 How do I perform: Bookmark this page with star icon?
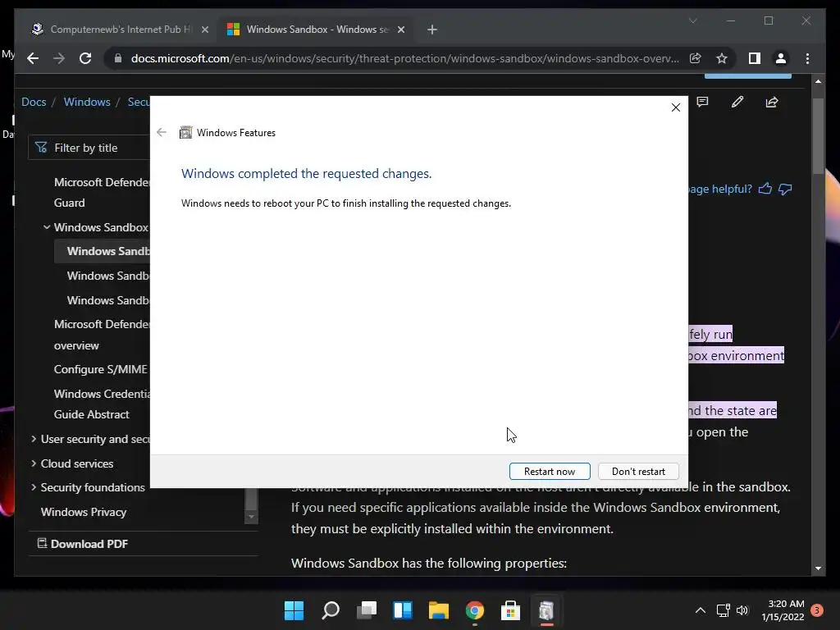click(722, 58)
